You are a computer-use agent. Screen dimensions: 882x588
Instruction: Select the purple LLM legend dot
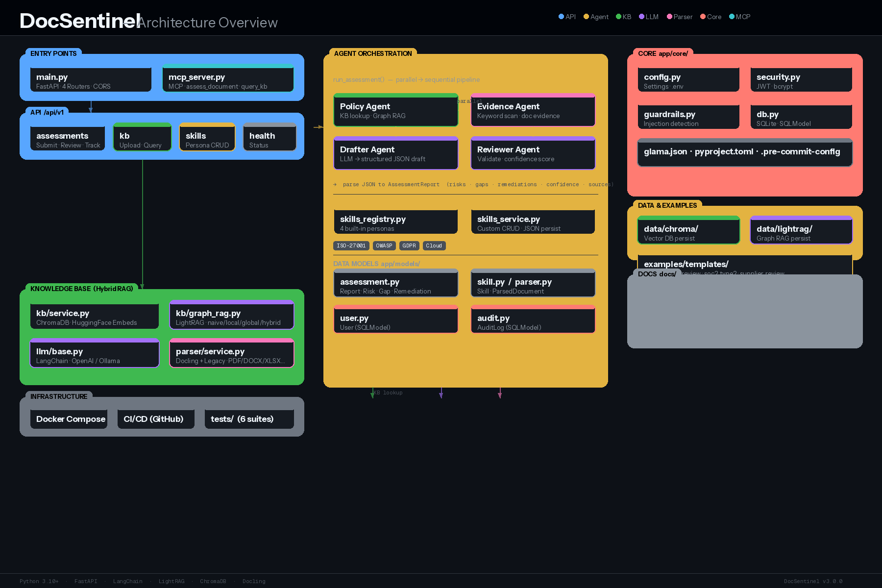[642, 16]
